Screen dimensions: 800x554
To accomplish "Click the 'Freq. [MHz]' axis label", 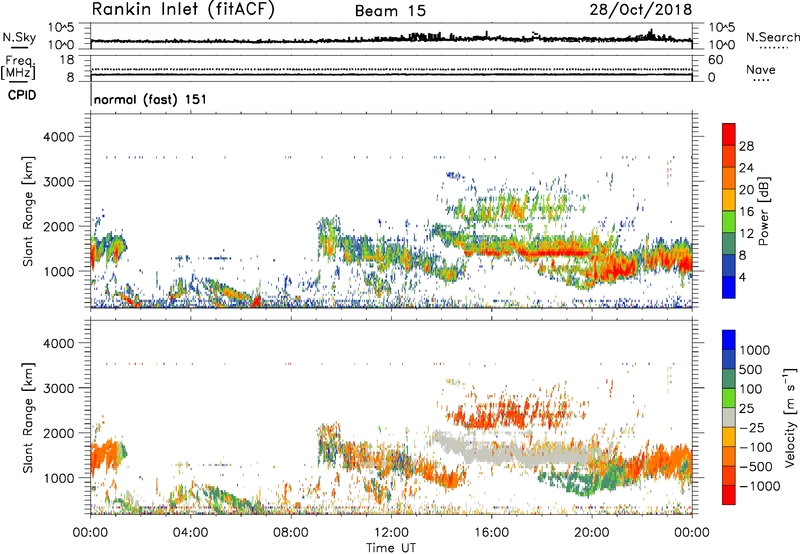I will [18, 68].
